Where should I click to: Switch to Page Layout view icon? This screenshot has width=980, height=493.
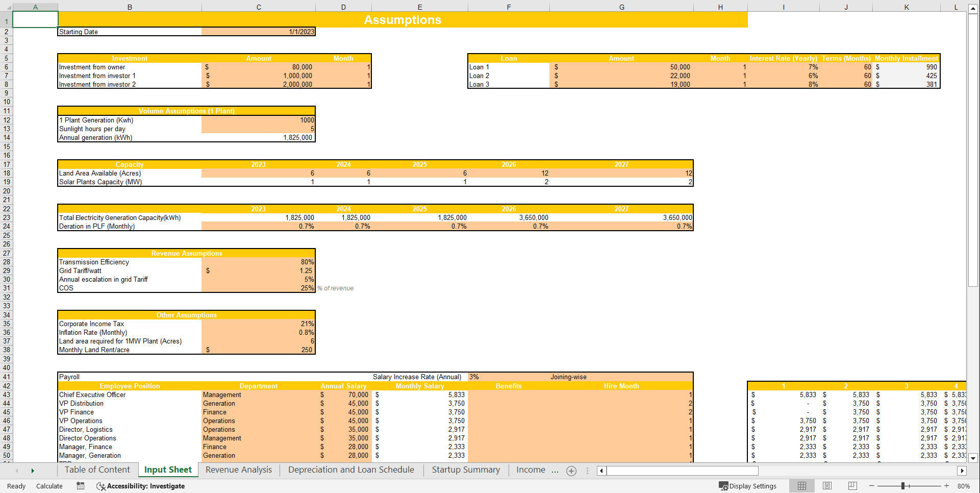tap(827, 486)
